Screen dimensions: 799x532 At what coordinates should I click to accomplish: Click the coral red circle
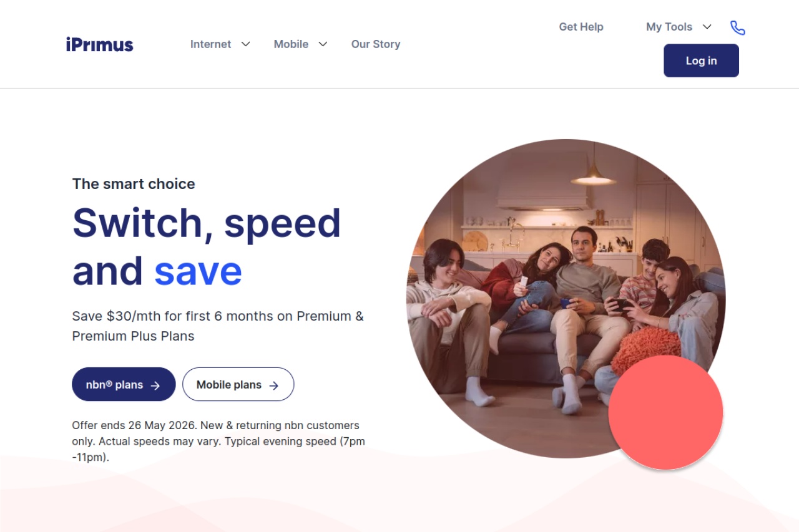click(665, 412)
